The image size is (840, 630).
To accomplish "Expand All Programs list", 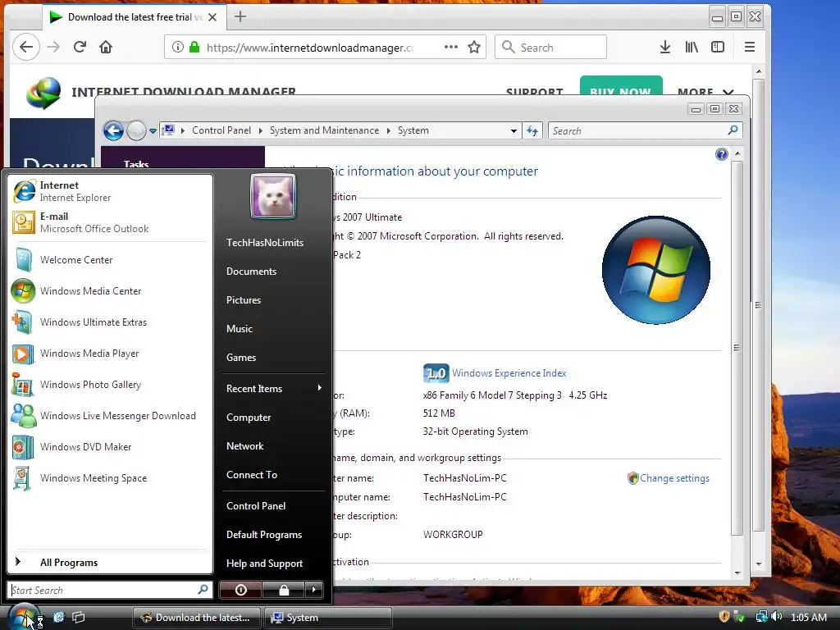I will click(x=110, y=562).
